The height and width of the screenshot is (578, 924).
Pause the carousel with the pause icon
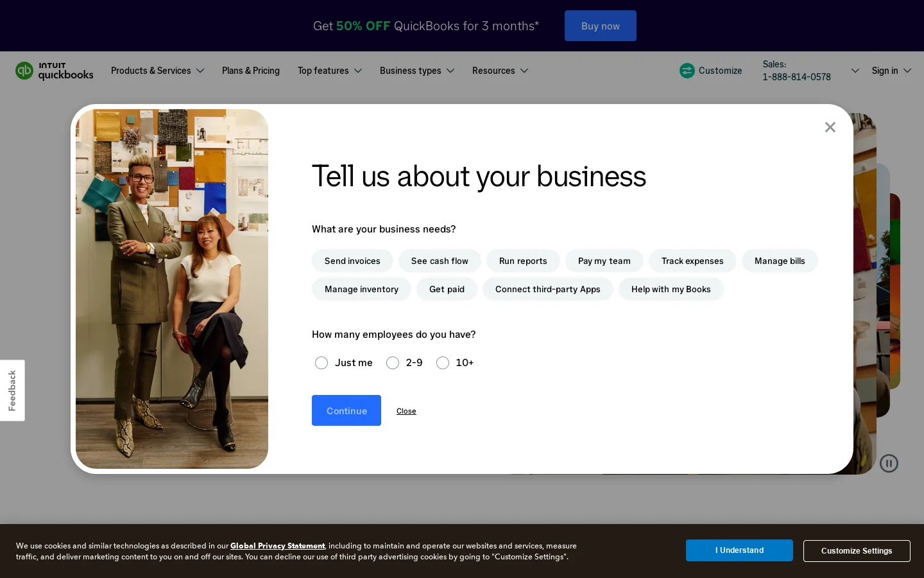click(889, 463)
